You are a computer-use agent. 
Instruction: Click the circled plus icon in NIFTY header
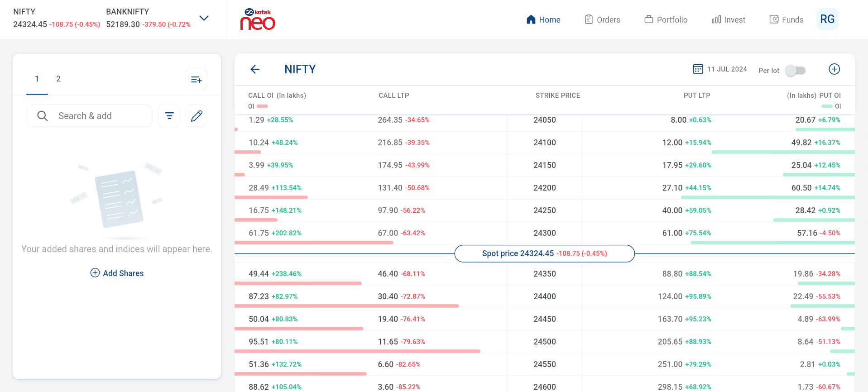(x=834, y=69)
